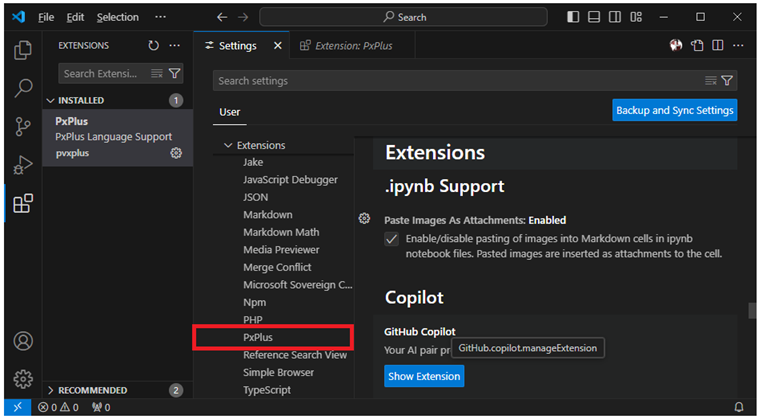
Task: Select PxPlus in the settings tree
Action: tap(258, 337)
